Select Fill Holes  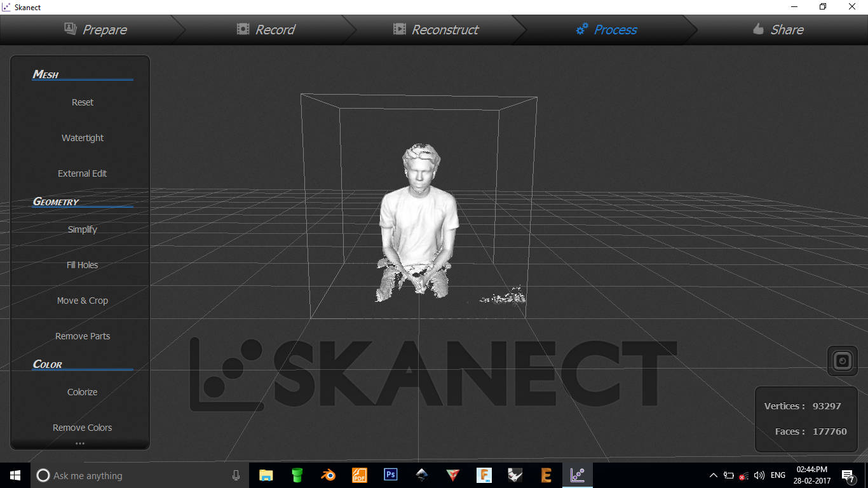pyautogui.click(x=83, y=265)
